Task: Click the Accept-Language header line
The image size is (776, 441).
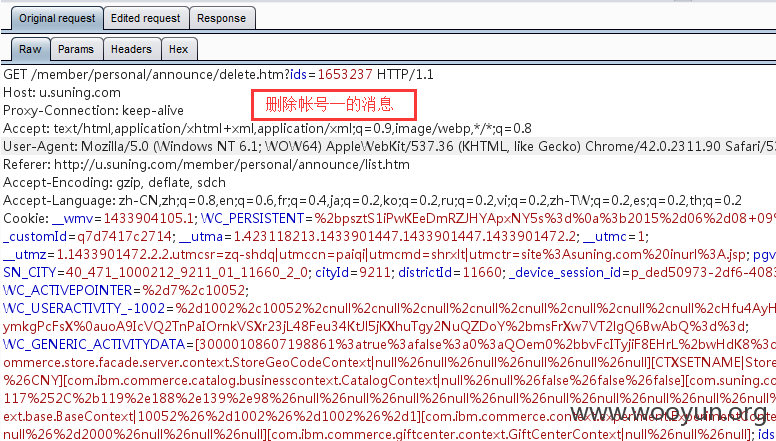Action: tap(372, 200)
